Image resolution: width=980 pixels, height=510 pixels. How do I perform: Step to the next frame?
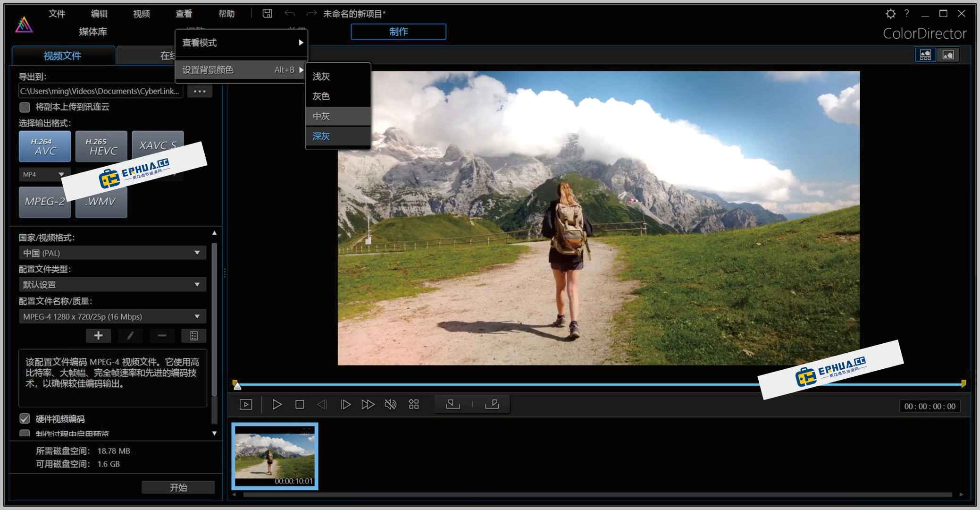click(x=345, y=405)
